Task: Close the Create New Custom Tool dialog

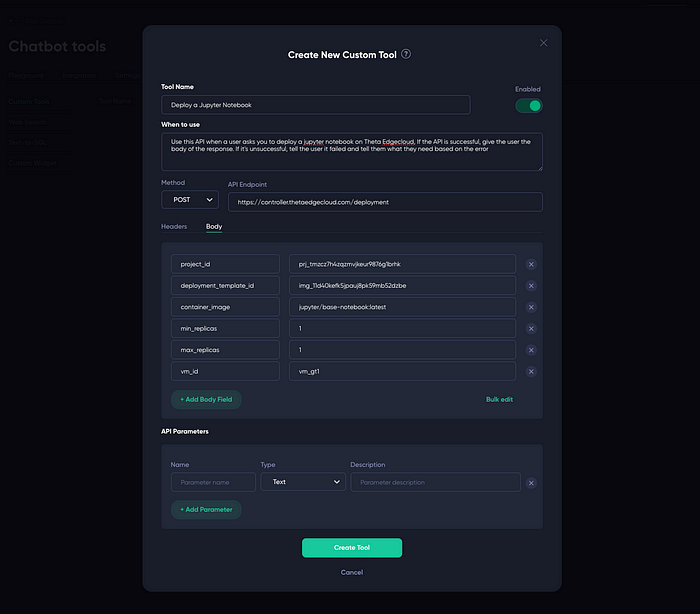Action: coord(543,43)
